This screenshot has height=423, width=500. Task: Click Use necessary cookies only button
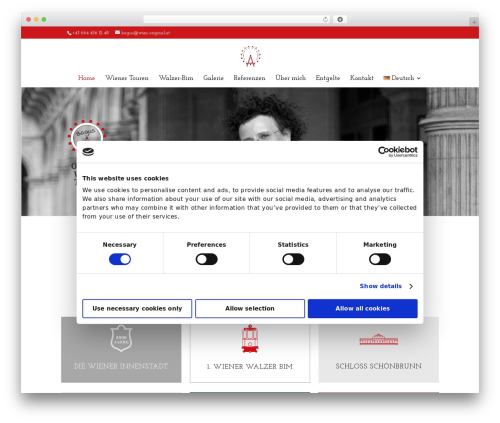(x=137, y=309)
